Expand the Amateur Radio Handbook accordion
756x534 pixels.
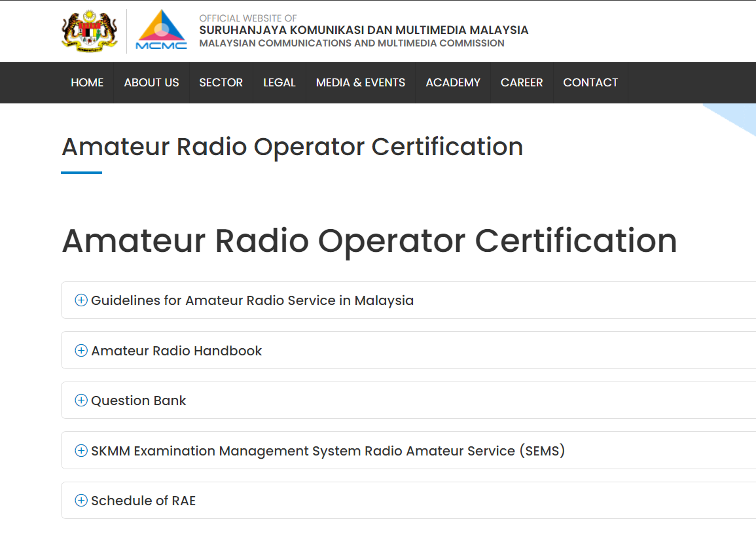point(177,350)
